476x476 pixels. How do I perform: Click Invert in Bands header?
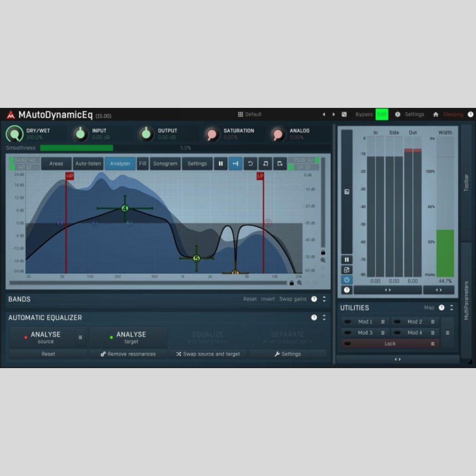click(268, 299)
